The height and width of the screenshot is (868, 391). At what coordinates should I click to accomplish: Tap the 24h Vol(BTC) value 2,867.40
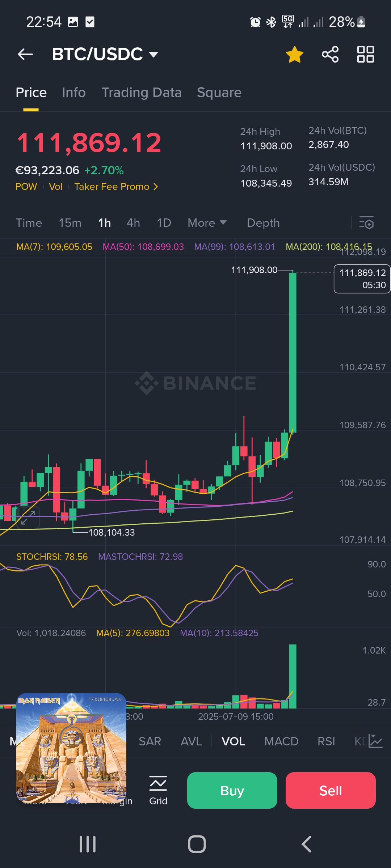329,145
